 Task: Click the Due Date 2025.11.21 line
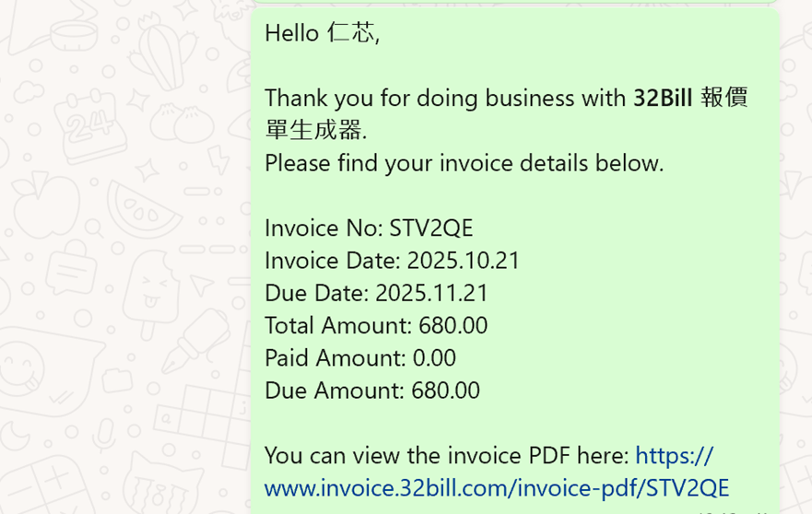coord(376,293)
